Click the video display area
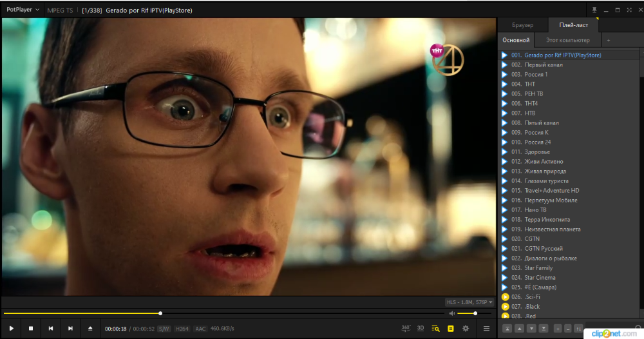Screen dimensions: 644x339 [x=249, y=157]
